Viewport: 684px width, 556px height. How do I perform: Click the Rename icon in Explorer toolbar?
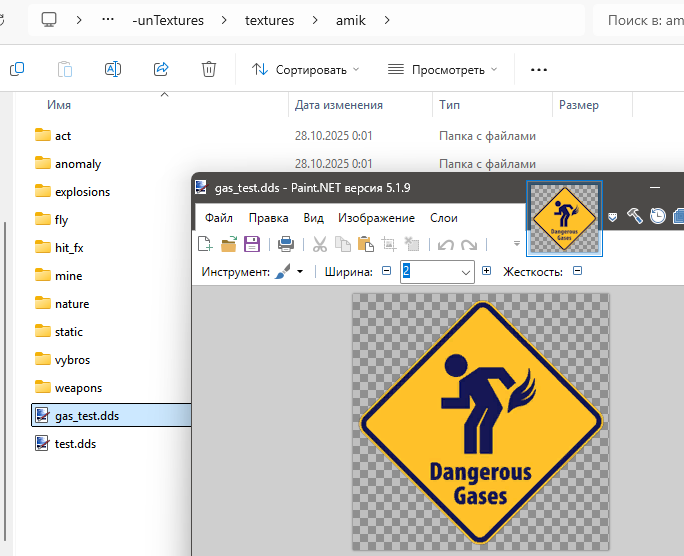pos(112,69)
